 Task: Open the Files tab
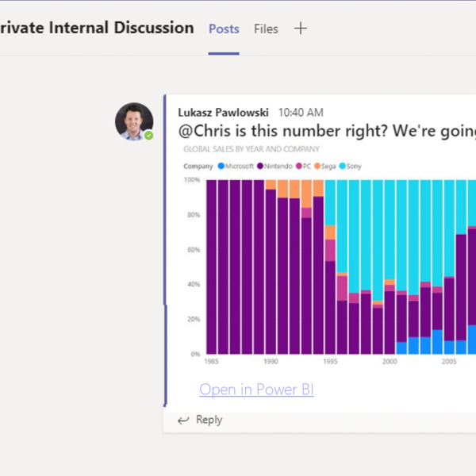(x=266, y=29)
